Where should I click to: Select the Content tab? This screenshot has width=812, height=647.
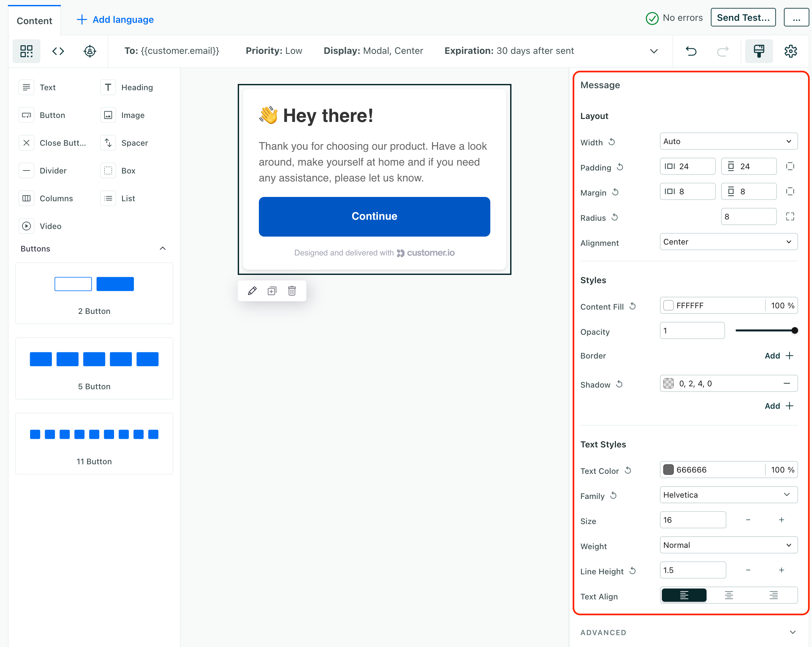[34, 21]
